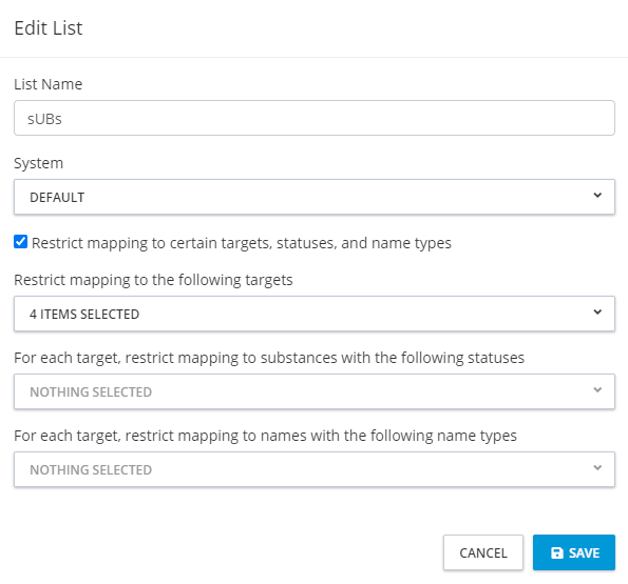Click the chevron on the name types dropdown

597,469
